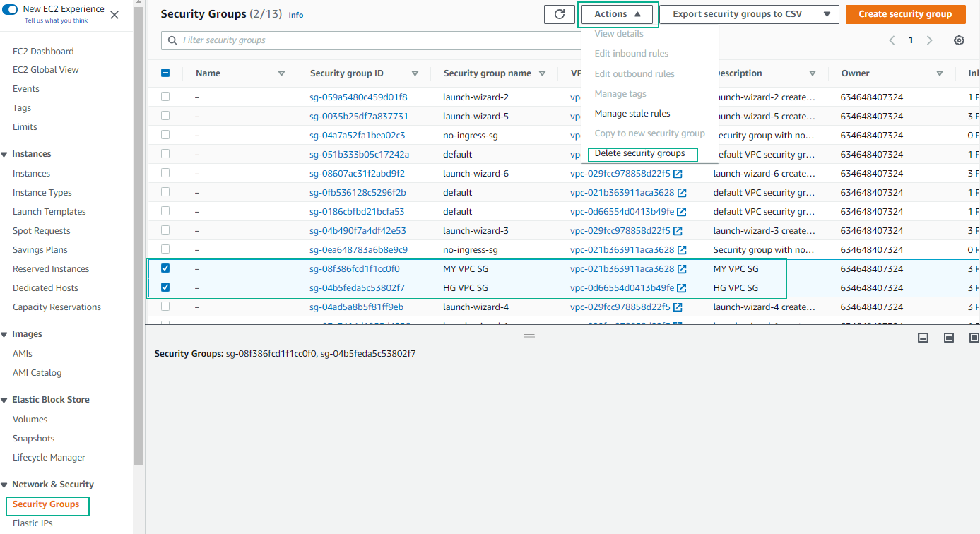Image resolution: width=980 pixels, height=534 pixels.
Task: Set details panel to middle split size
Action: coord(950,338)
